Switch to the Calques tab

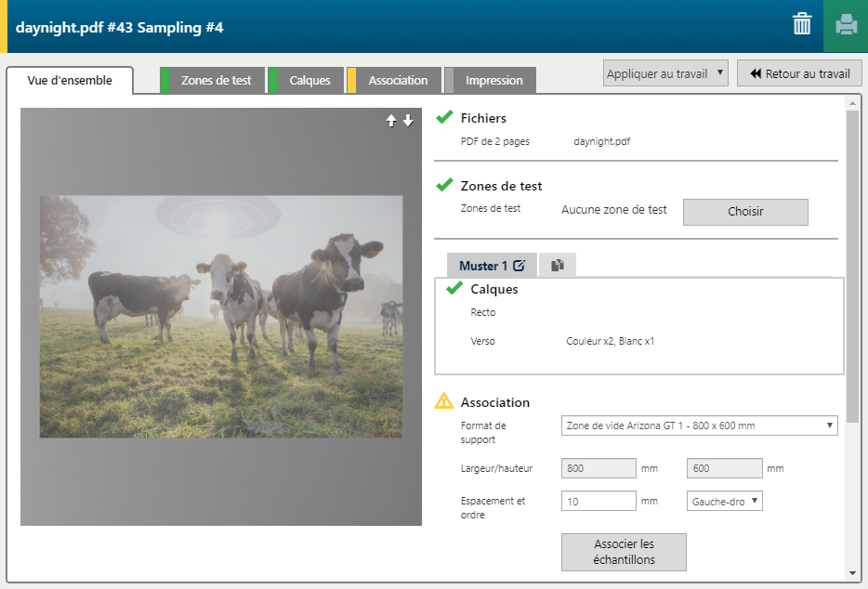(309, 81)
